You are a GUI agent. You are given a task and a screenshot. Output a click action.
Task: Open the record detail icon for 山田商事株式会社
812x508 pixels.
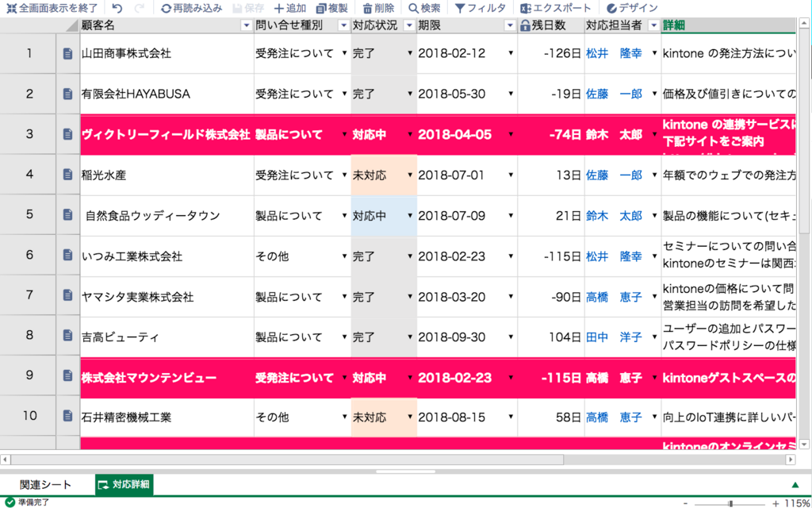67,53
